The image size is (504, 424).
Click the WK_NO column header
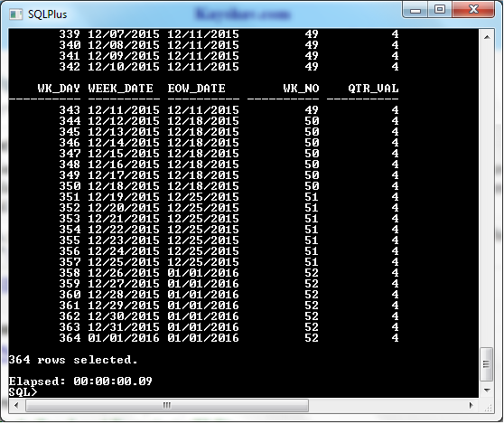coord(301,89)
